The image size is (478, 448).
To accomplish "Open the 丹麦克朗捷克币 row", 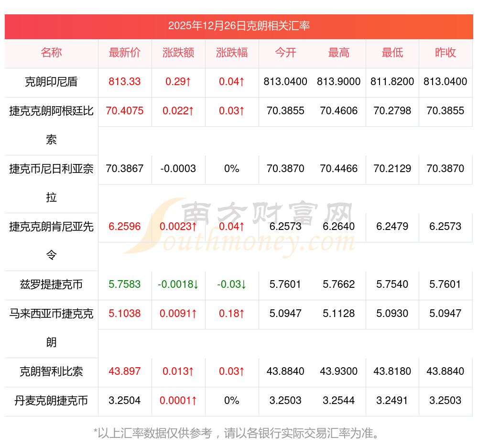I will [x=51, y=400].
